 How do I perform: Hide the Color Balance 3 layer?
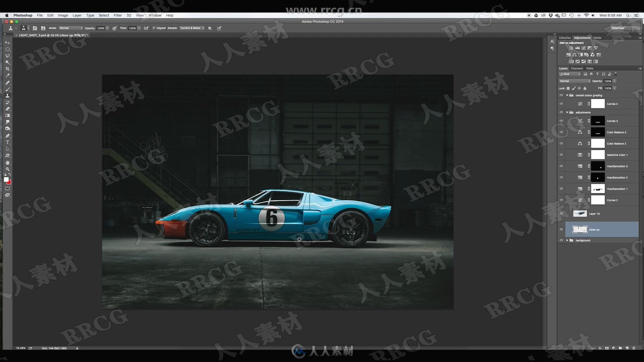561,132
